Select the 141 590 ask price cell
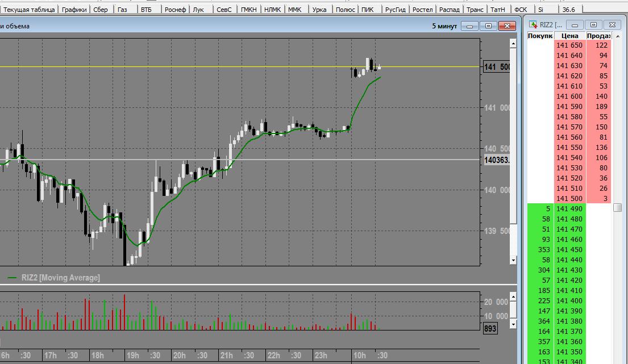 point(569,106)
